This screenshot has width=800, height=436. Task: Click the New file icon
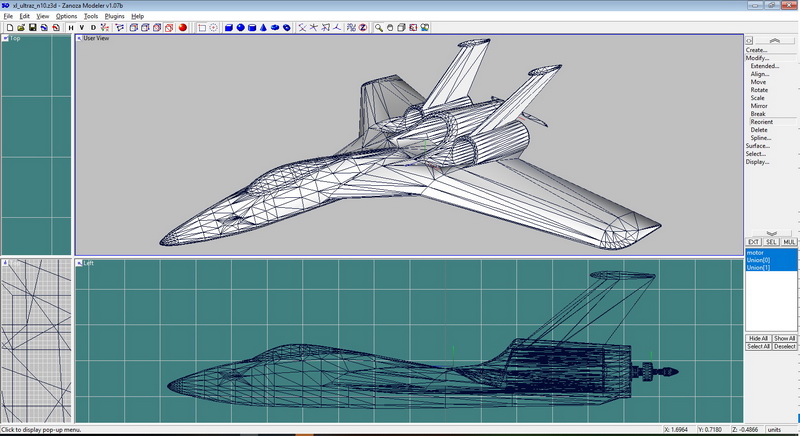coord(9,28)
